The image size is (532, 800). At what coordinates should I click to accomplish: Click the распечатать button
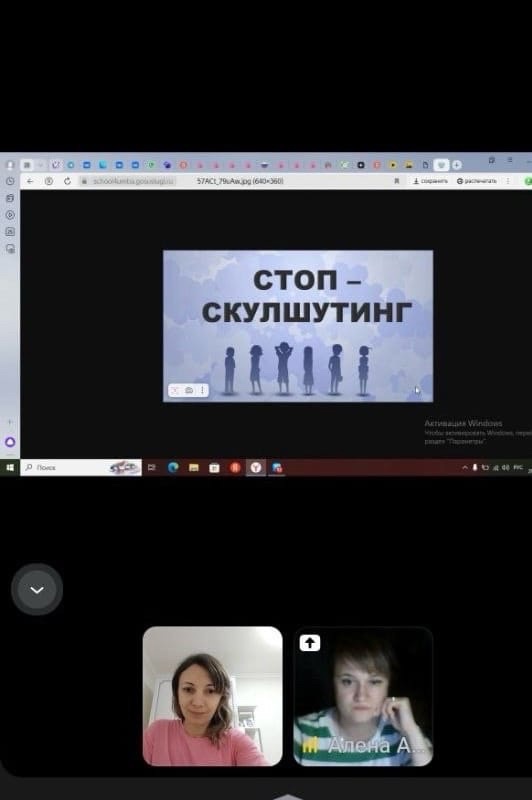tap(476, 181)
